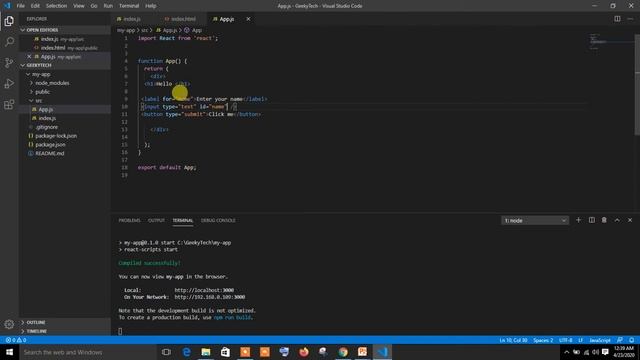Viewport: 640px width, 360px height.
Task: Click LF end-of-line setting
Action: [x=580, y=340]
